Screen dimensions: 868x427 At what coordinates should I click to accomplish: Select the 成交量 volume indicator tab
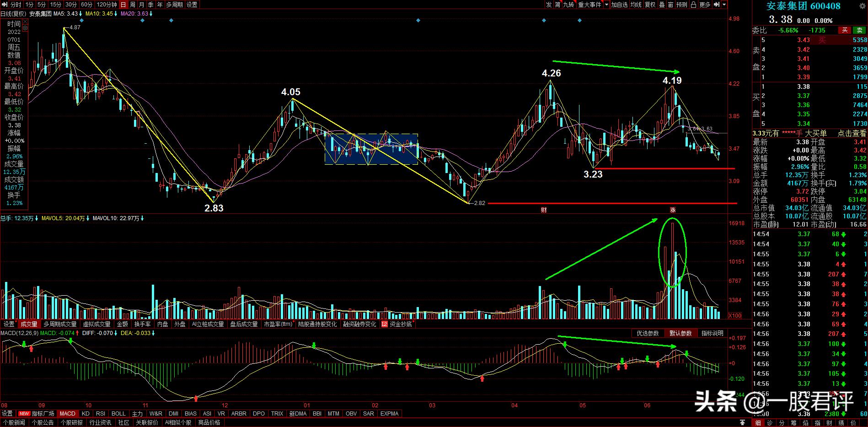click(x=29, y=324)
